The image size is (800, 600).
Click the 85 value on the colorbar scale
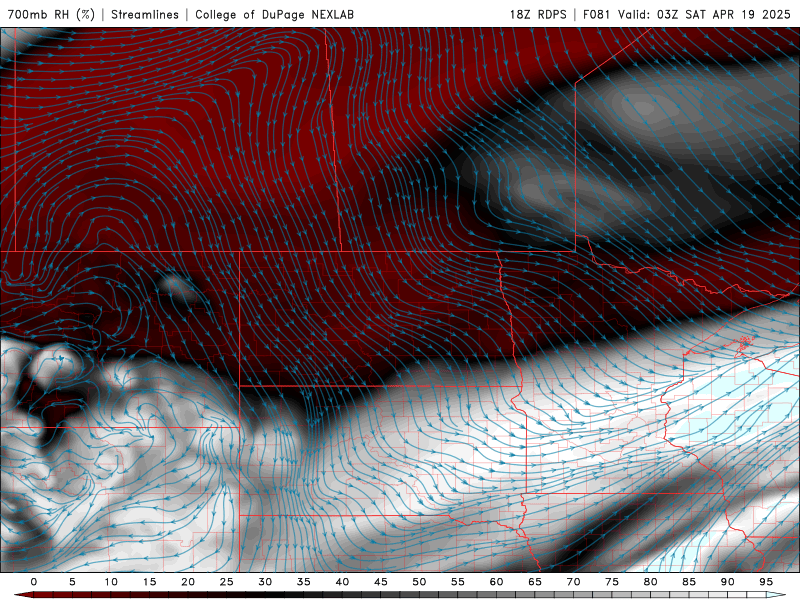(x=689, y=582)
